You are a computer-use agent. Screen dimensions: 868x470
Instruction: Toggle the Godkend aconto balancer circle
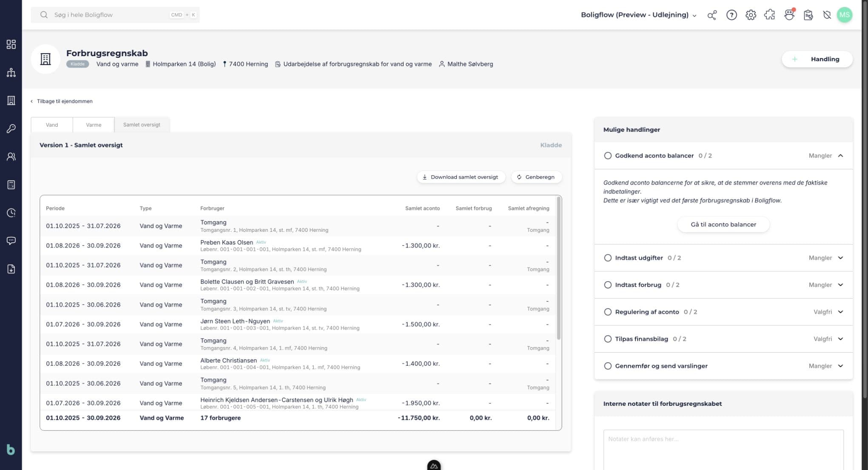(608, 156)
